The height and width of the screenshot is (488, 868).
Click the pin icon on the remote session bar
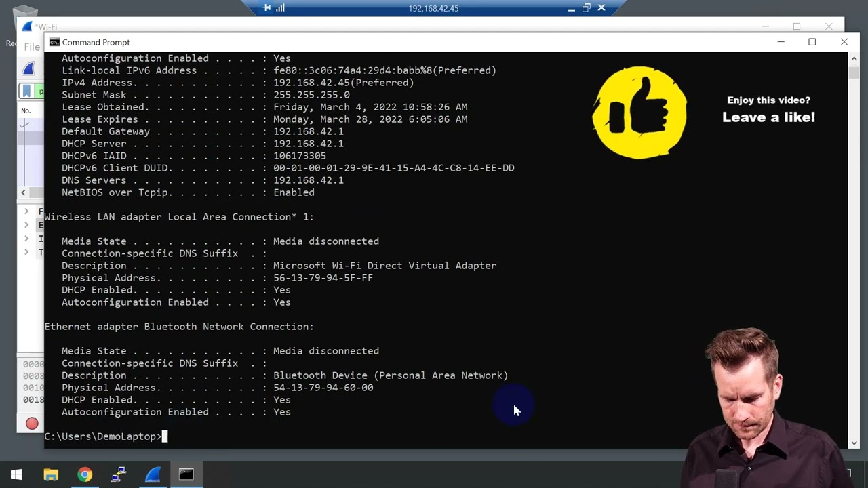(x=267, y=8)
